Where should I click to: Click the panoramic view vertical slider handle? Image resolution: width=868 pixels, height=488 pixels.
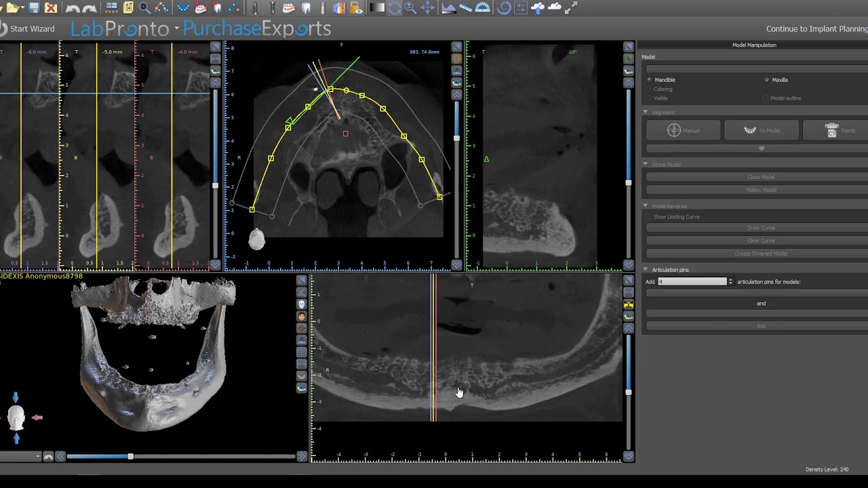tap(629, 392)
